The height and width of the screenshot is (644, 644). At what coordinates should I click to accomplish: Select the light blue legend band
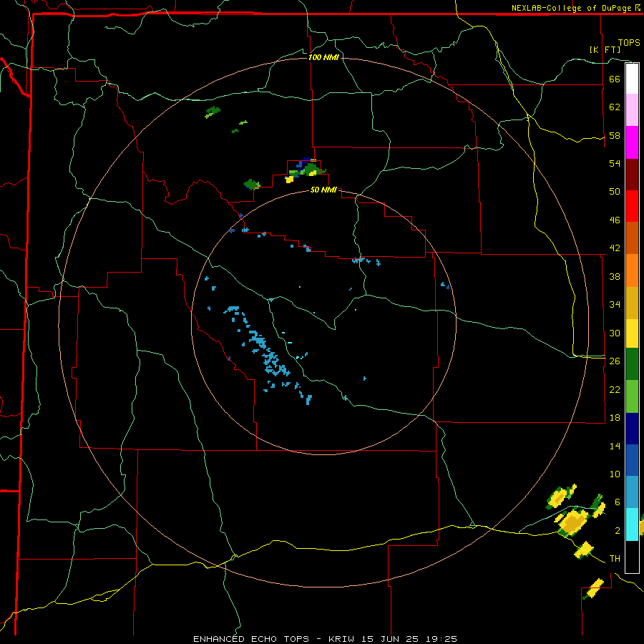point(632,492)
